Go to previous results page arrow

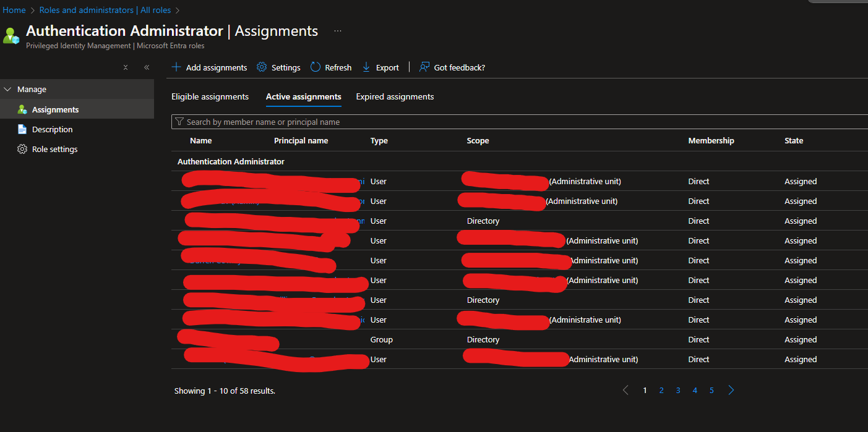[x=625, y=390]
